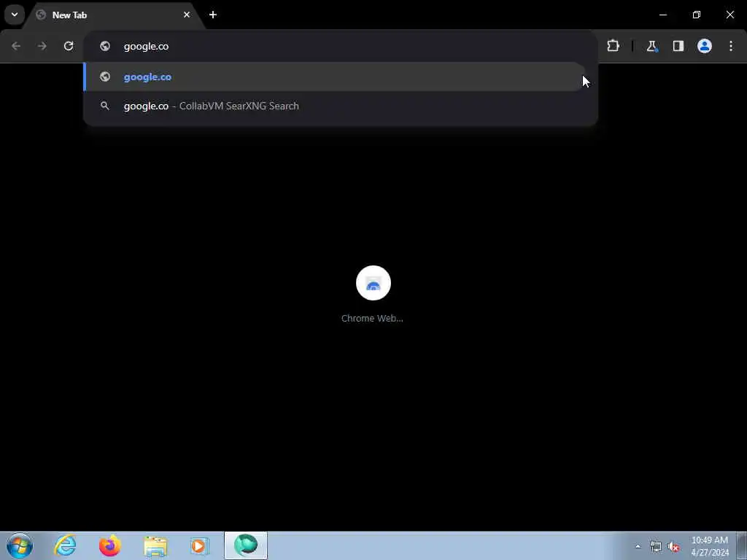Click the address bar containing google.co
The image size is (747, 560).
340,46
